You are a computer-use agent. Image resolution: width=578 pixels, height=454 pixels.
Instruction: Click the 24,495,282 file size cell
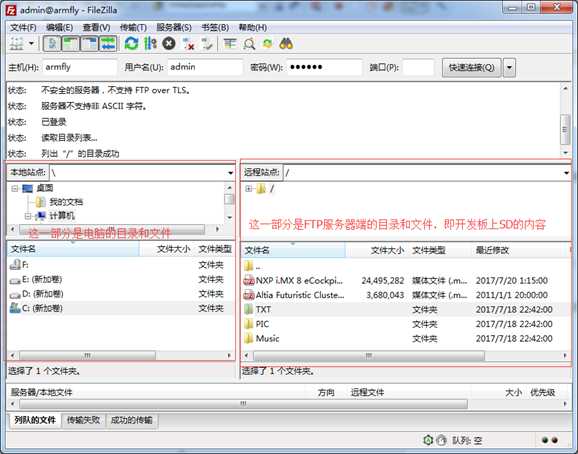(383, 280)
